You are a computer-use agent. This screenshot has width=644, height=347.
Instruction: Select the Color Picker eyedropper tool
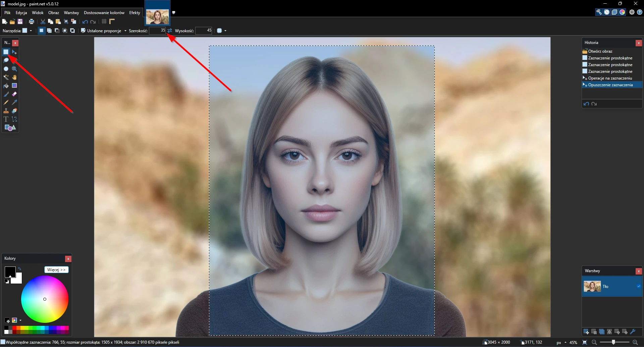(14, 102)
